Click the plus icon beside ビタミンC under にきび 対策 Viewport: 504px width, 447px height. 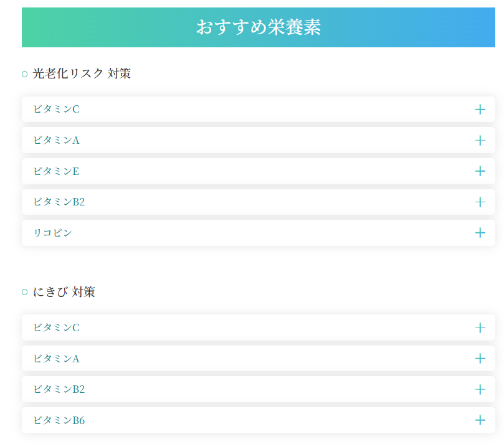tap(480, 327)
